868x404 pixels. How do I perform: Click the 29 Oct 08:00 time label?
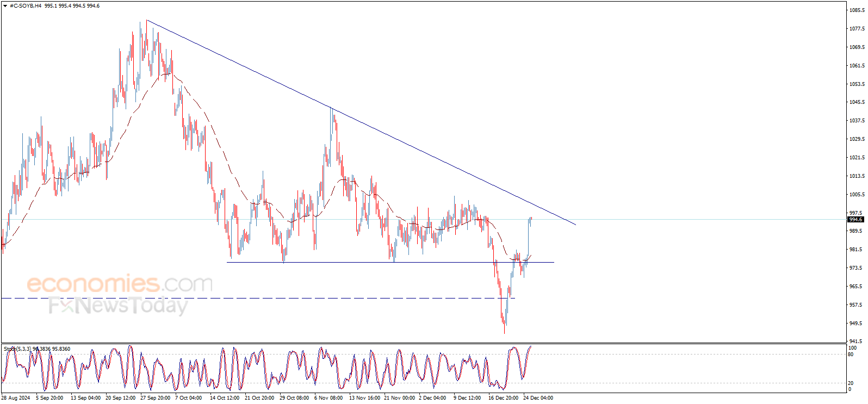294,398
